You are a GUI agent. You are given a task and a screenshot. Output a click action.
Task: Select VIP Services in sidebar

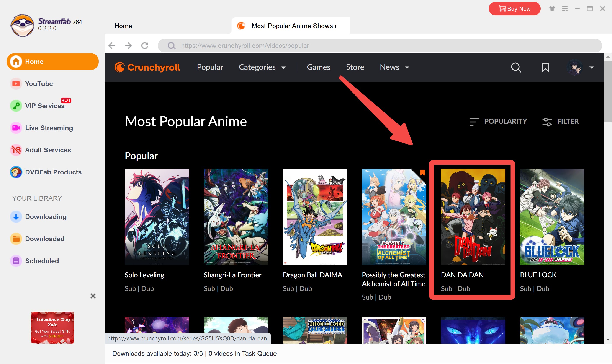point(45,106)
